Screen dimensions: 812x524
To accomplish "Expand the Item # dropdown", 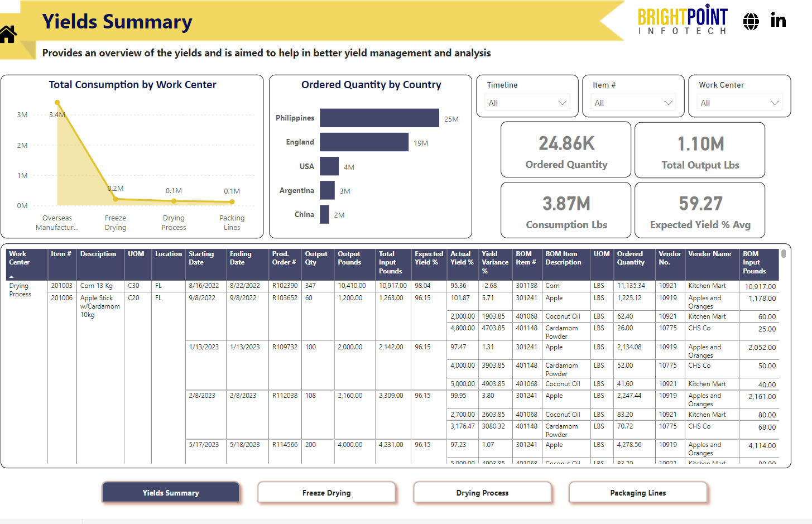I will [x=633, y=103].
